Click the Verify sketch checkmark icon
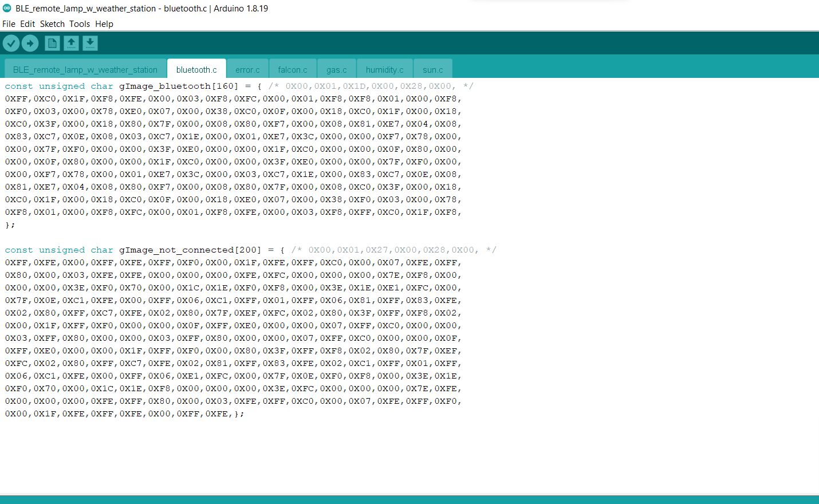Image resolution: width=819 pixels, height=504 pixels. tap(11, 43)
